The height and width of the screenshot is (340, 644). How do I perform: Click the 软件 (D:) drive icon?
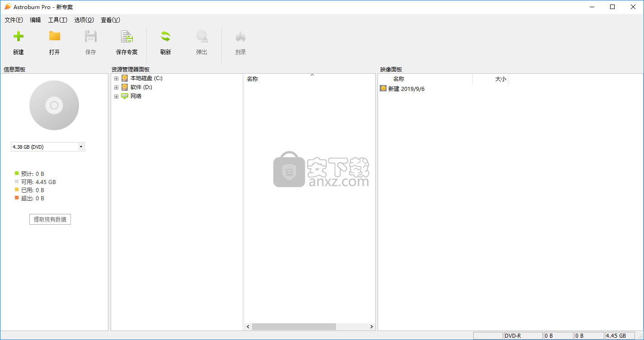pos(125,87)
